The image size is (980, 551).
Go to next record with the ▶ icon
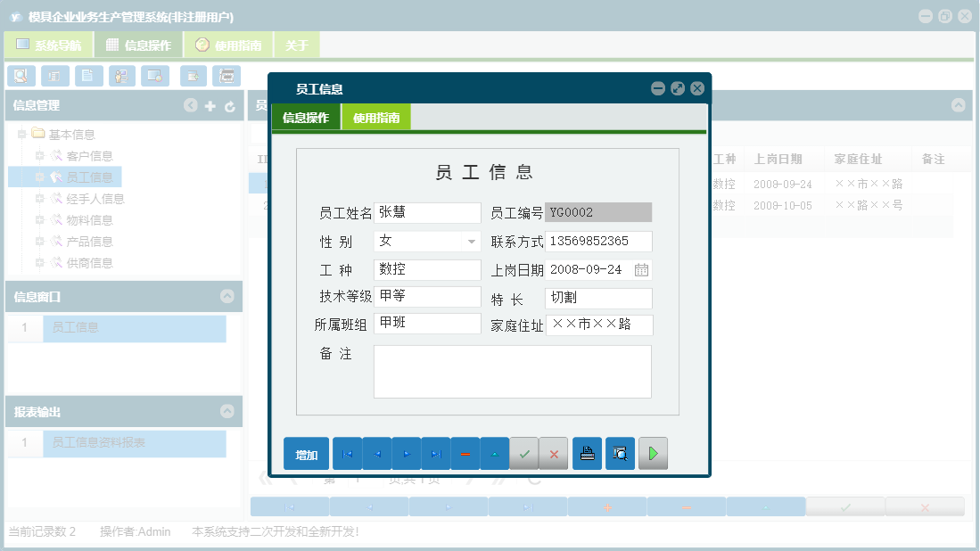pyautogui.click(x=406, y=453)
